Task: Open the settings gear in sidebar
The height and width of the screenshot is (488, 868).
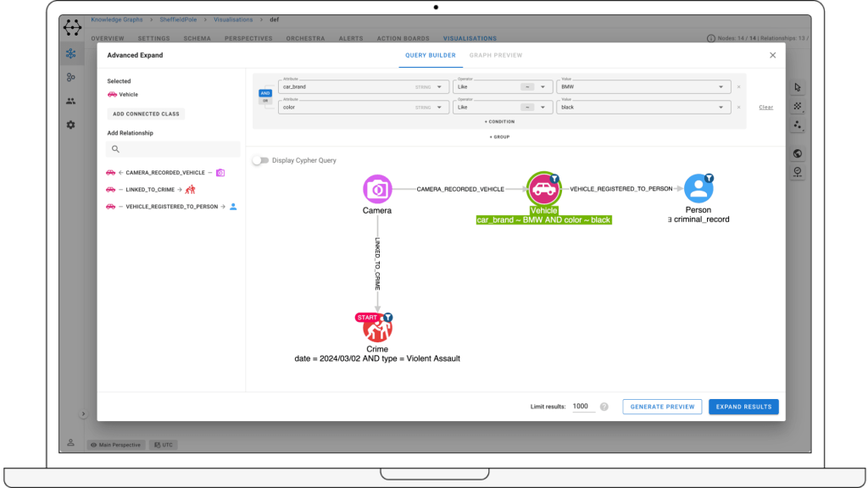Action: click(71, 125)
